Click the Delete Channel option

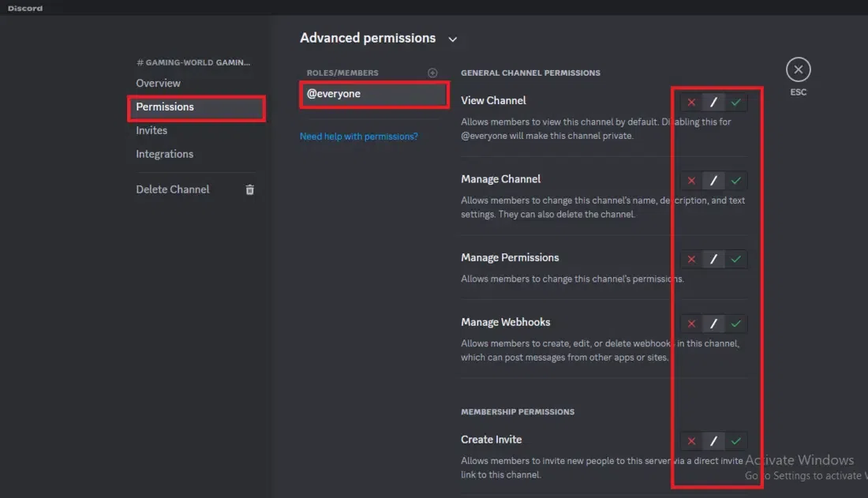pos(173,189)
